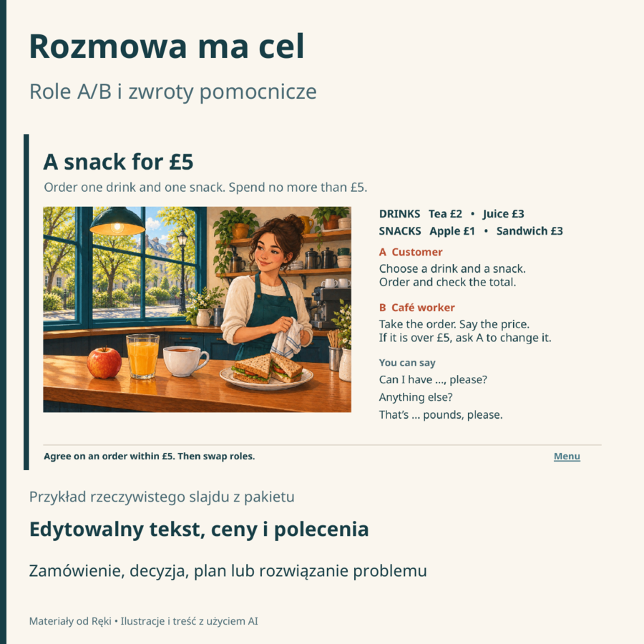The height and width of the screenshot is (644, 644).
Task: Click the café illustration thumbnail
Action: 197,309
